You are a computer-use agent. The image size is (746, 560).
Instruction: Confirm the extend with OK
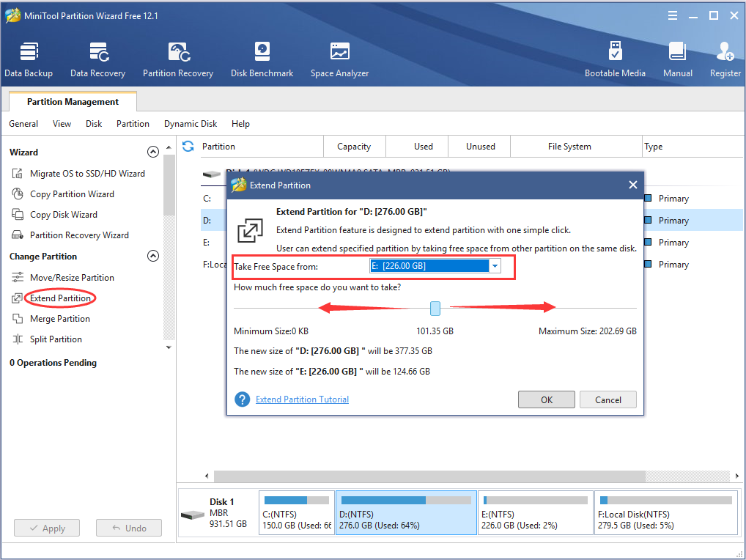547,399
